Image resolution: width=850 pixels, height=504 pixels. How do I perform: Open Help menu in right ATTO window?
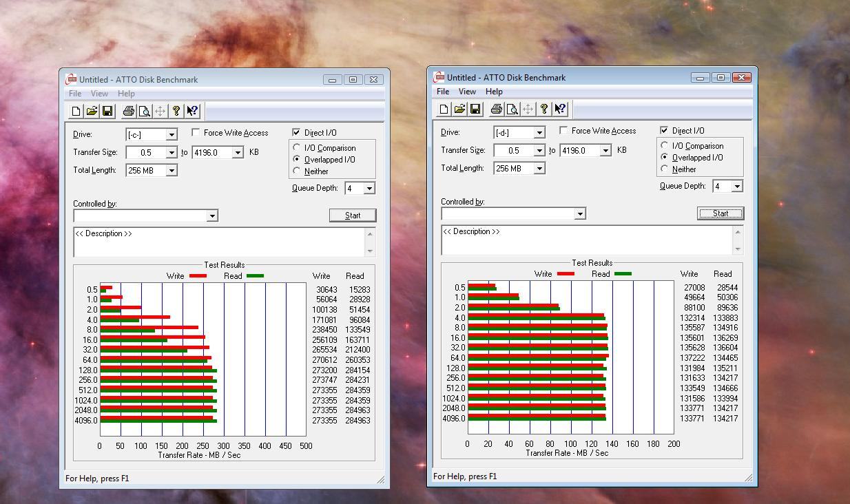[x=494, y=92]
